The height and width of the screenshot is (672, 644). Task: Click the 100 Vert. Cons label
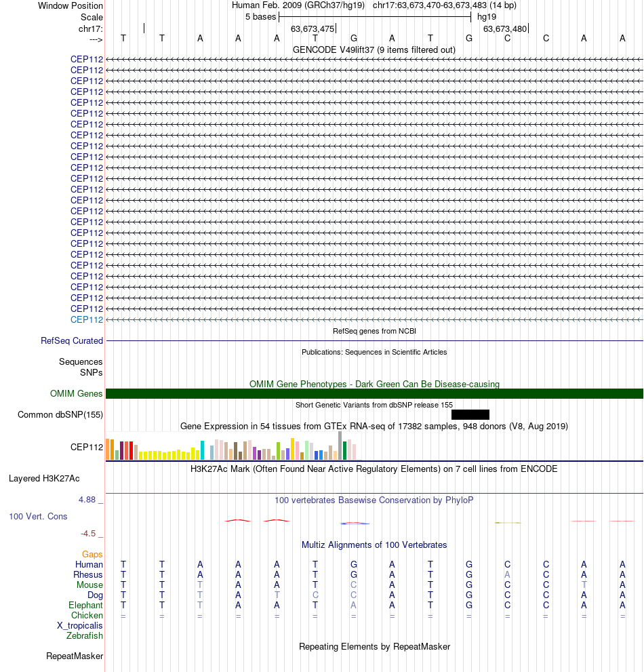(x=38, y=517)
